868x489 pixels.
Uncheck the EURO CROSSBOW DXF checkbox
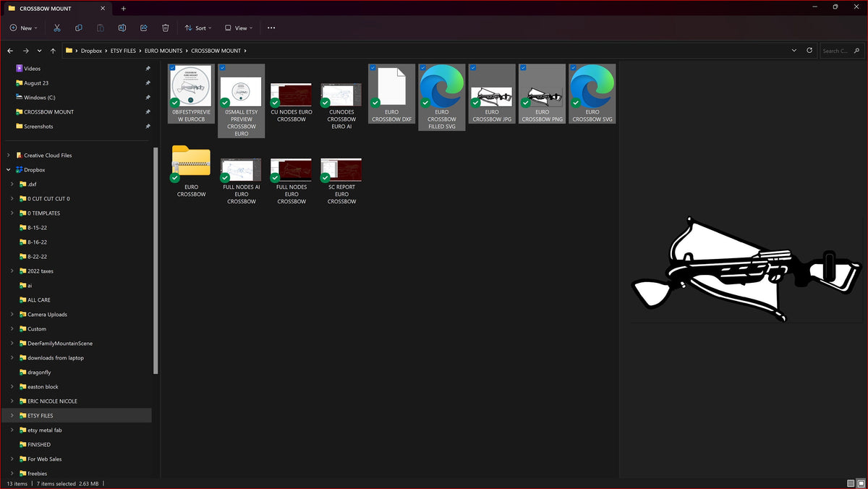pyautogui.click(x=373, y=67)
